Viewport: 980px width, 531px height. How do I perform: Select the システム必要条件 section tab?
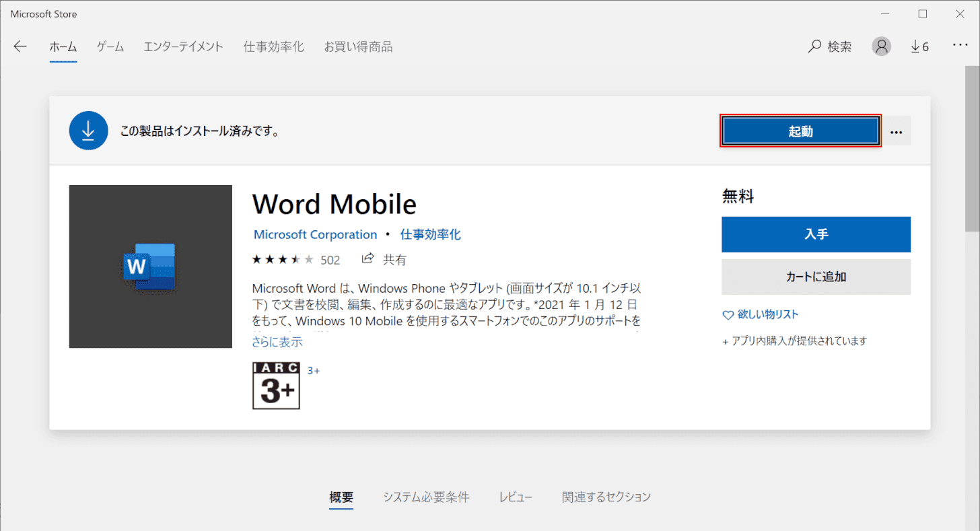tap(426, 497)
